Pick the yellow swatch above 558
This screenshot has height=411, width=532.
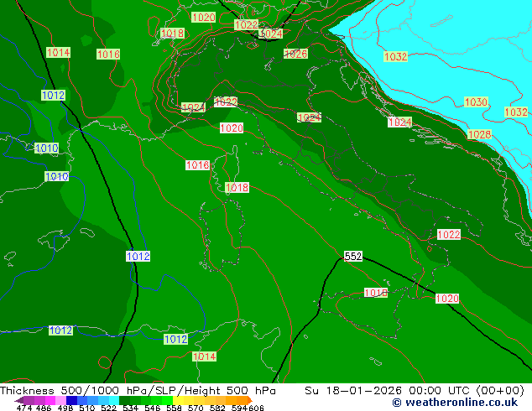[179, 400]
